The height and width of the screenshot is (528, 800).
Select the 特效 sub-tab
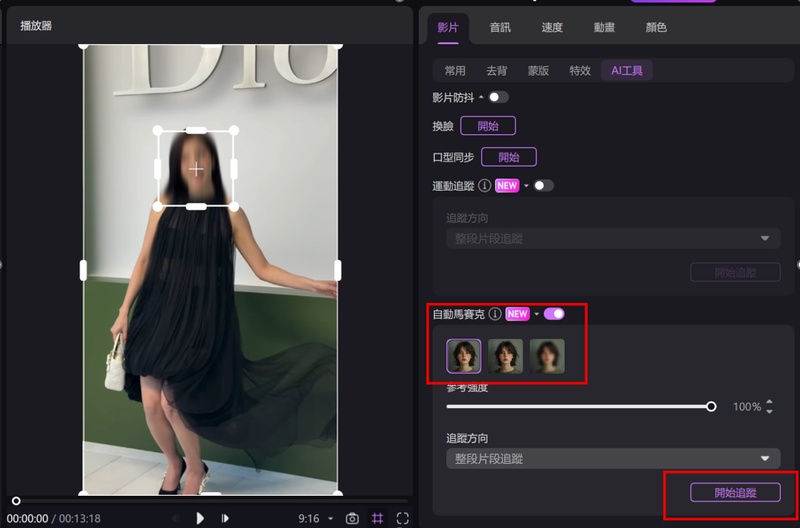pyautogui.click(x=580, y=70)
